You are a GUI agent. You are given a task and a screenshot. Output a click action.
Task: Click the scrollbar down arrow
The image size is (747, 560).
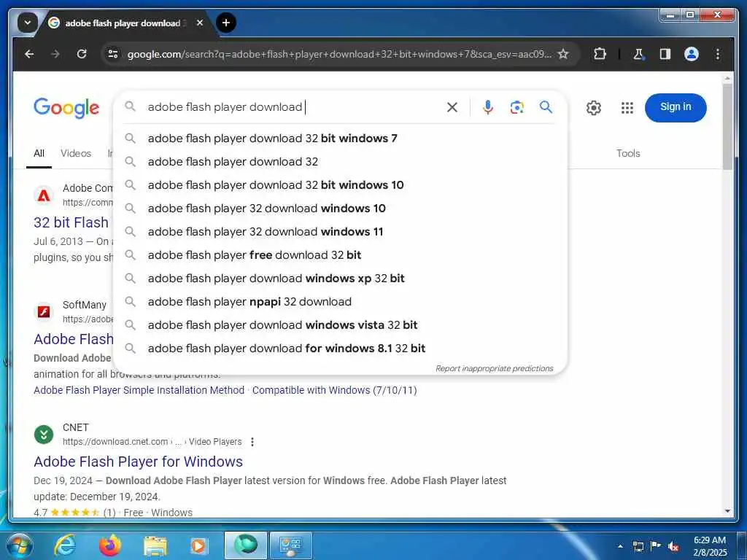727,511
